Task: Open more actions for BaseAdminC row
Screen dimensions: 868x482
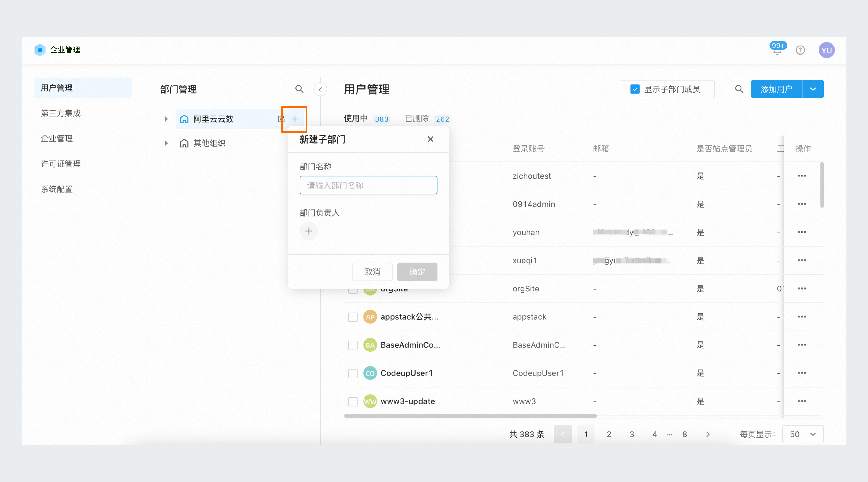Action: pos(802,345)
